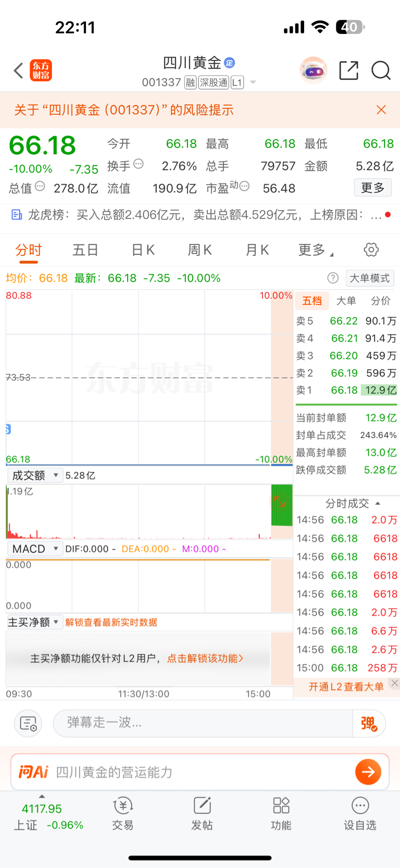Tap the 市盈 info smiley icon
This screenshot has height=868, width=400.
[x=244, y=186]
